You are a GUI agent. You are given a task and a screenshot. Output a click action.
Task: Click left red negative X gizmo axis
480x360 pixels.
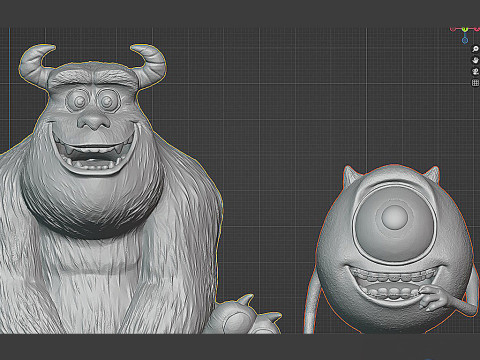pos(453,29)
